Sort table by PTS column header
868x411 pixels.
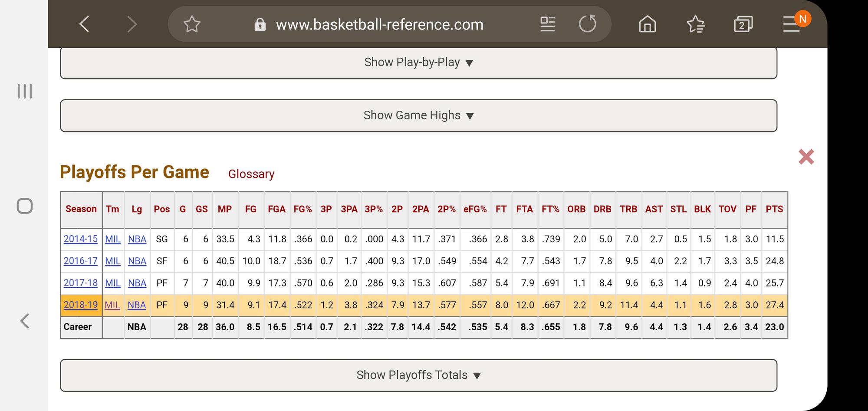(x=774, y=209)
